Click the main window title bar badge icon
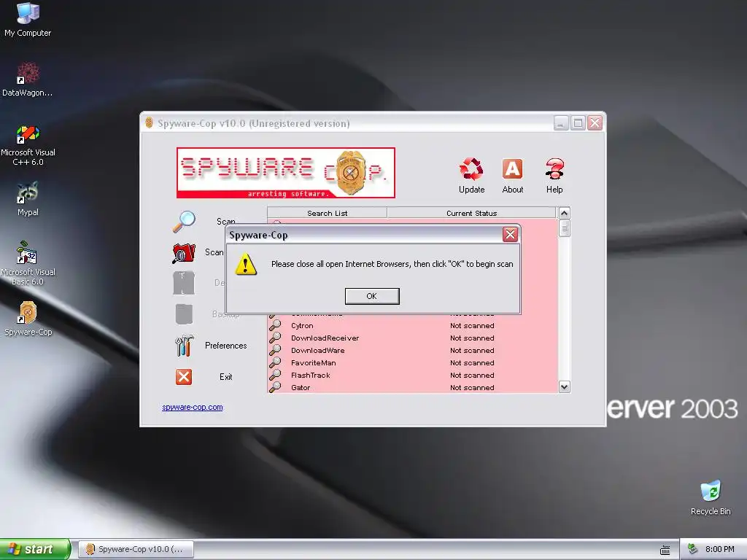 (149, 122)
